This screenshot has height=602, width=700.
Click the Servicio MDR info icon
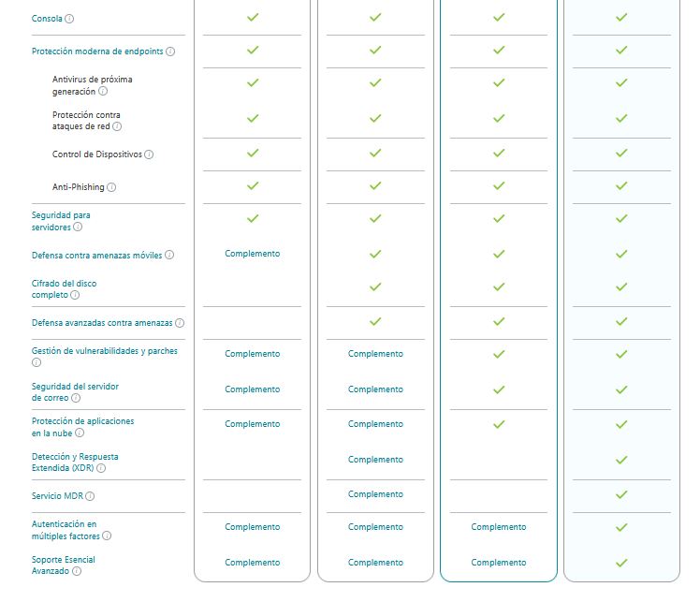tap(90, 496)
